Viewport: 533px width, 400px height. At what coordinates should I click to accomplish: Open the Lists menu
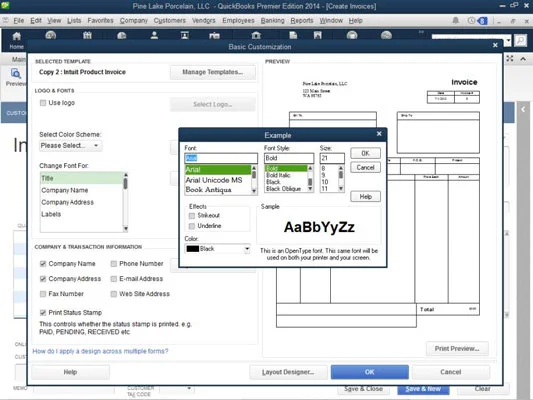coord(74,20)
